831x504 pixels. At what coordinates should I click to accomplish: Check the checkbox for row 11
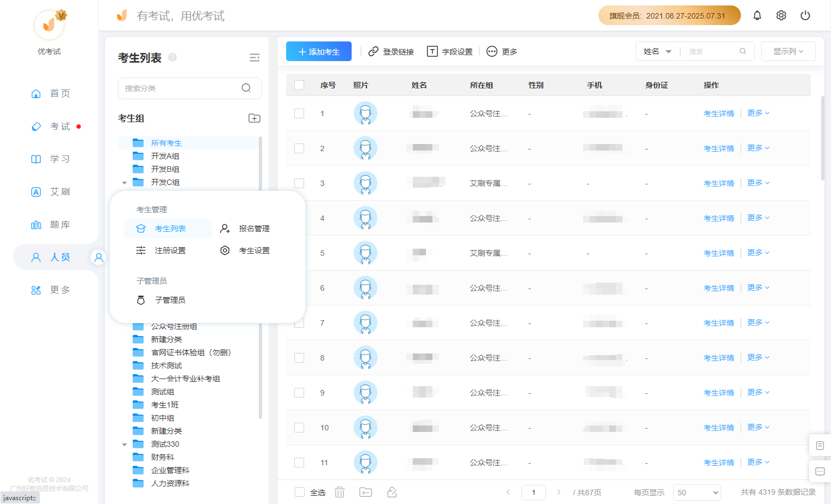[x=299, y=463]
